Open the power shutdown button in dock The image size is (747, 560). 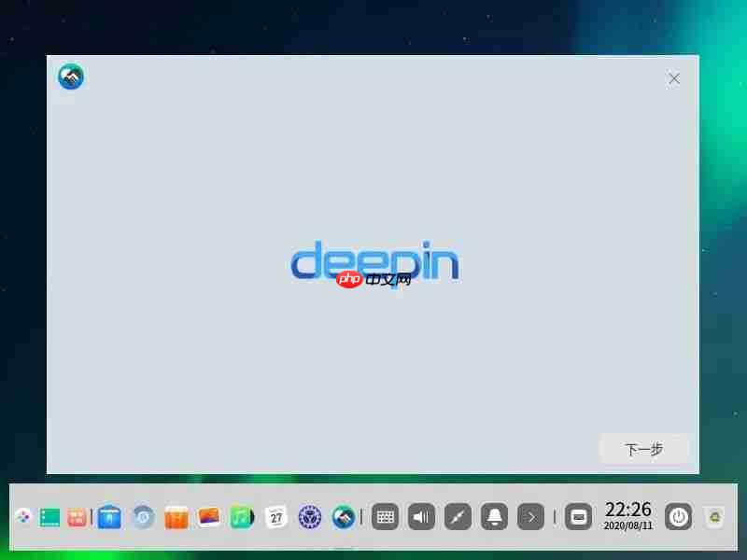coord(679,517)
